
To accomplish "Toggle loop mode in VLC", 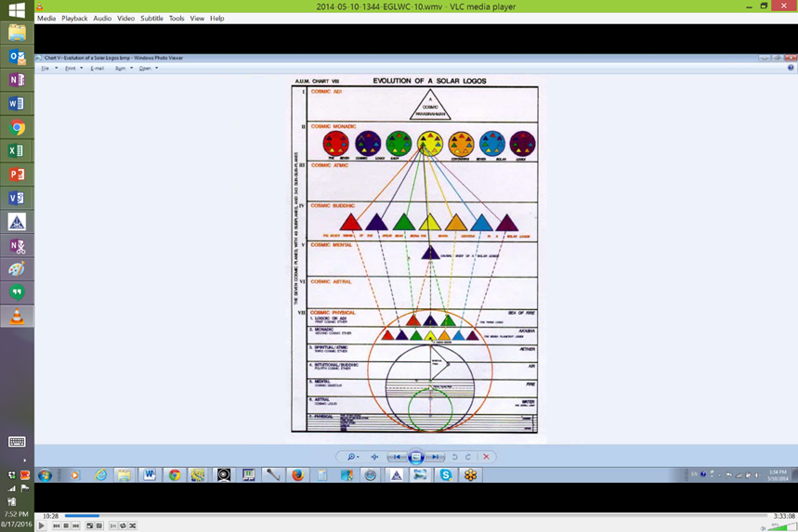I will (x=123, y=526).
